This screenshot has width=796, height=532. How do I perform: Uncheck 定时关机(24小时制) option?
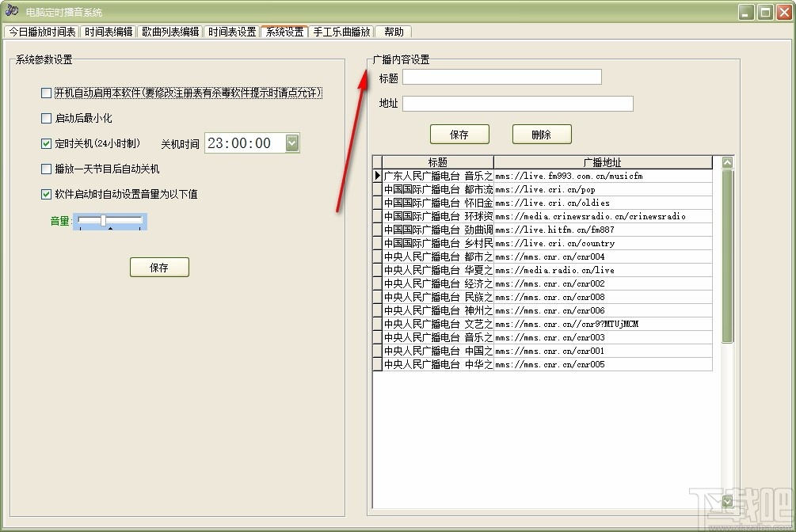click(x=46, y=143)
